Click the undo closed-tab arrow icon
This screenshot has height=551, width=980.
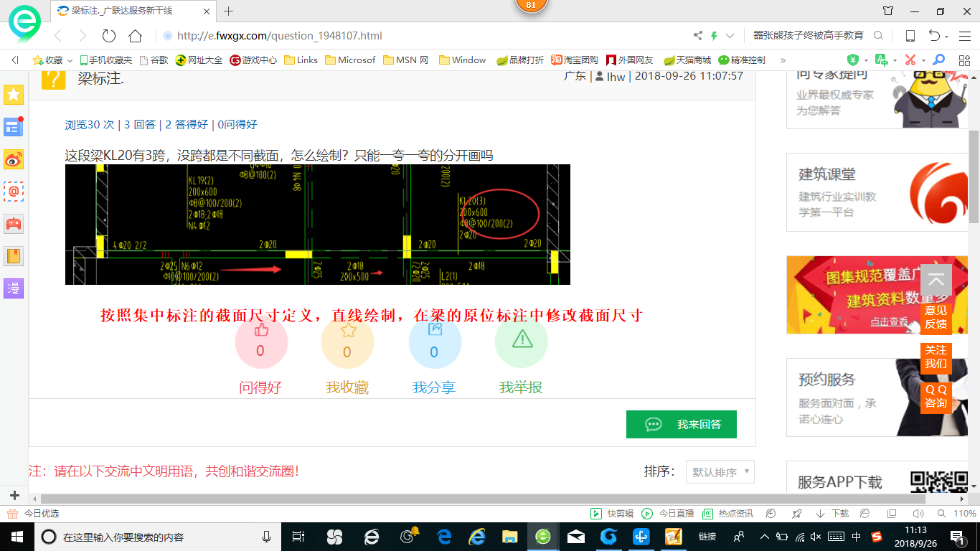pyautogui.click(x=934, y=36)
